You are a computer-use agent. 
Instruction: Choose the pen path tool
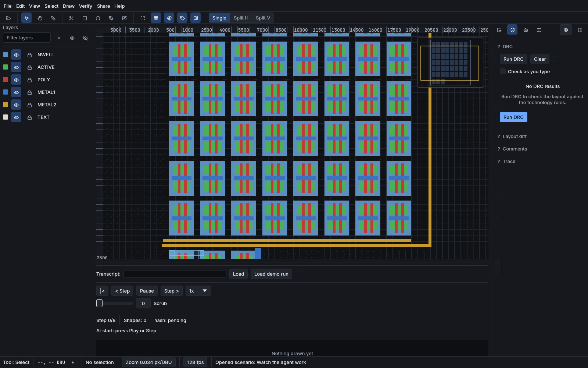point(111,18)
